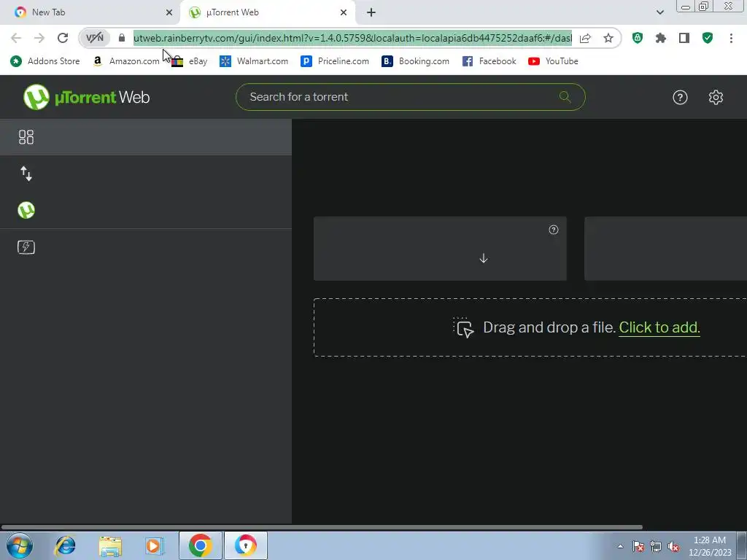This screenshot has width=747, height=560.
Task: Click the horizontal page scrollbar
Action: (x=322, y=527)
